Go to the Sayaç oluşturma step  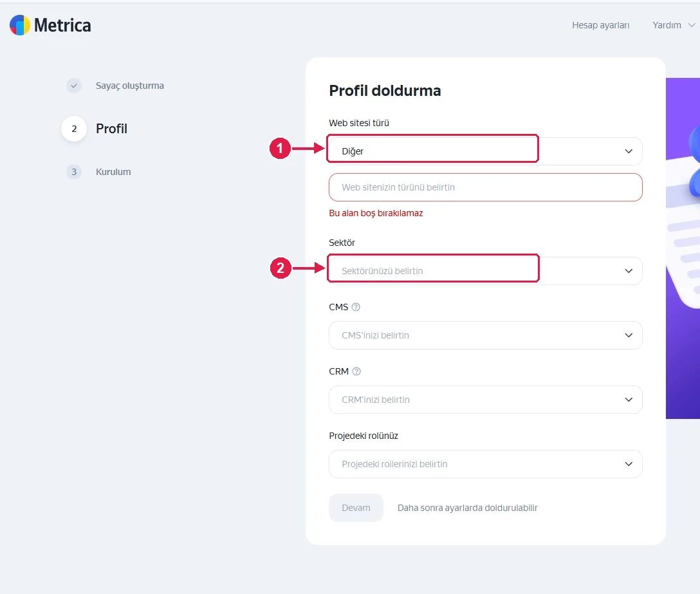129,86
